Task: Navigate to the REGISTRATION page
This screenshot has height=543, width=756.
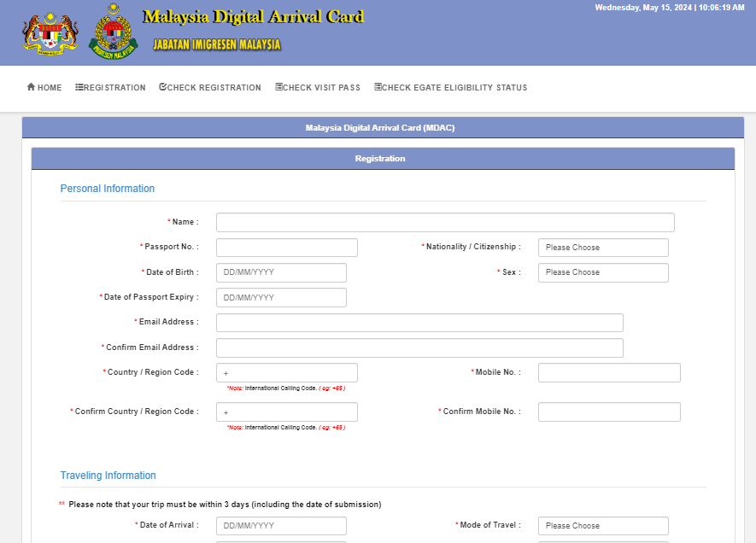Action: coord(114,87)
